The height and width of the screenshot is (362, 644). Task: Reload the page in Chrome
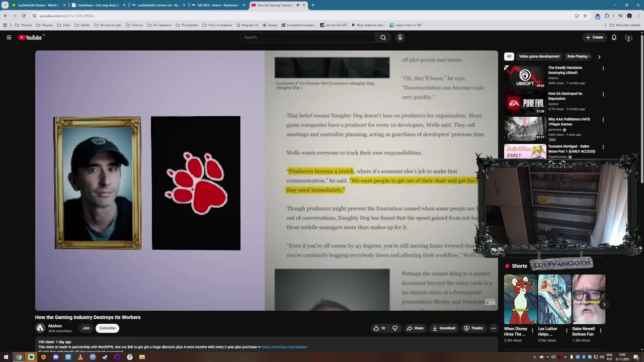click(x=23, y=16)
